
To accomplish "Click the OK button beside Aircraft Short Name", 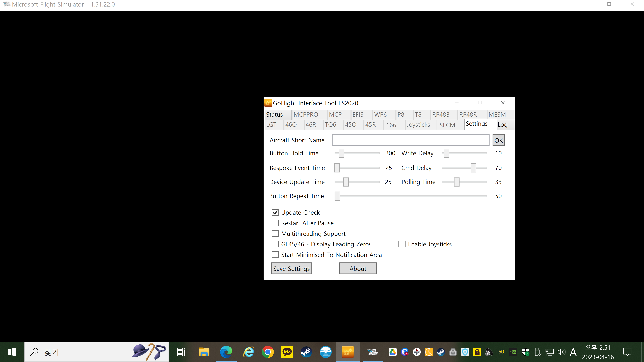I will (x=498, y=140).
